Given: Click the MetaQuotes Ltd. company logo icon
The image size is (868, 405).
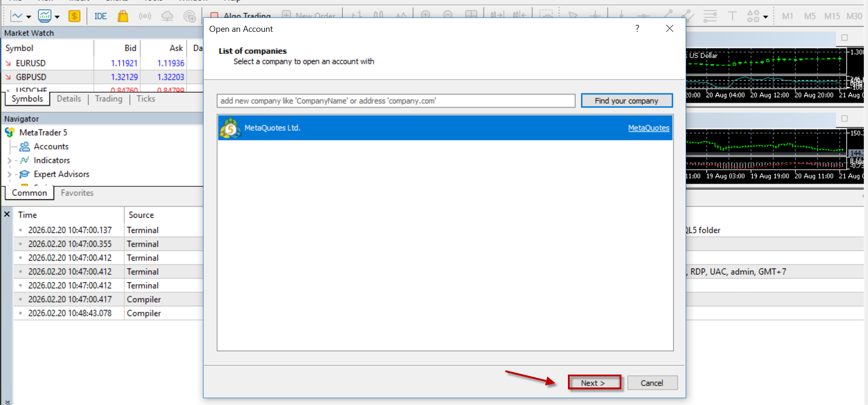Looking at the screenshot, I should [x=230, y=128].
